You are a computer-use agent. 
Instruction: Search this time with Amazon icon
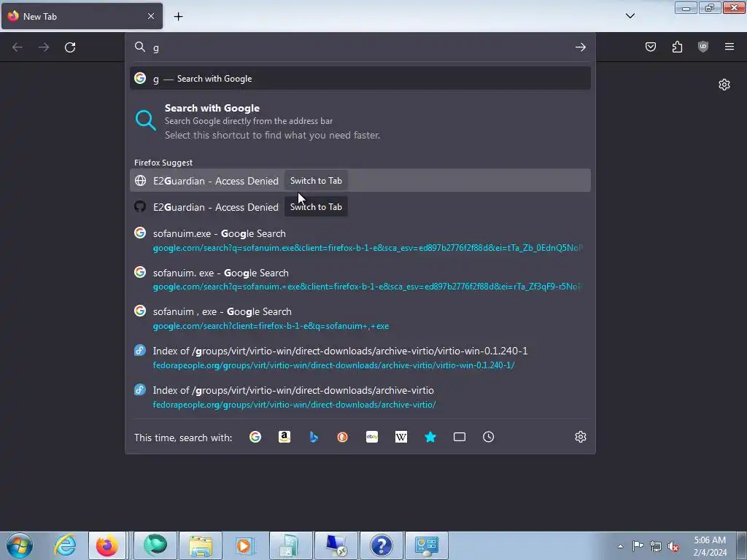point(285,437)
